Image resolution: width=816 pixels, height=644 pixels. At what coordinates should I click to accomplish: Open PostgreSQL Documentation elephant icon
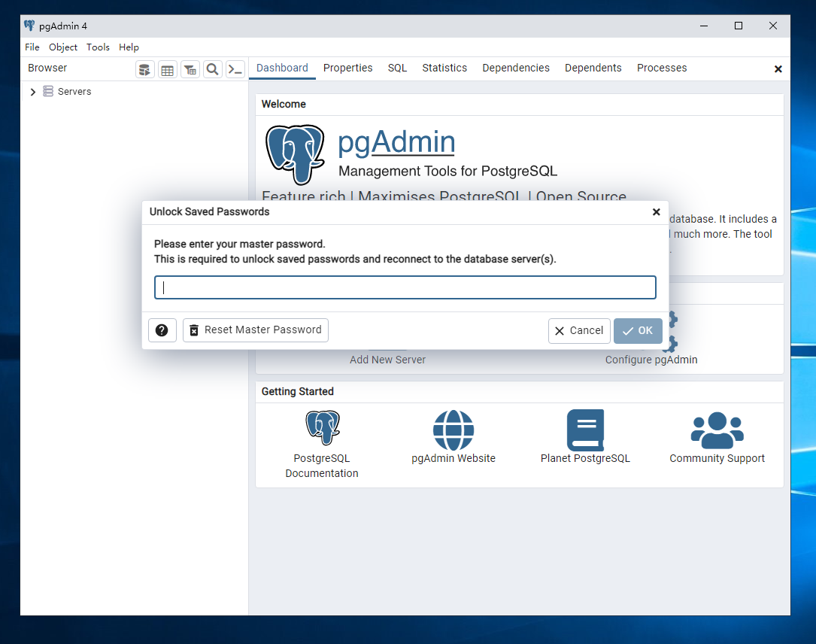(322, 428)
